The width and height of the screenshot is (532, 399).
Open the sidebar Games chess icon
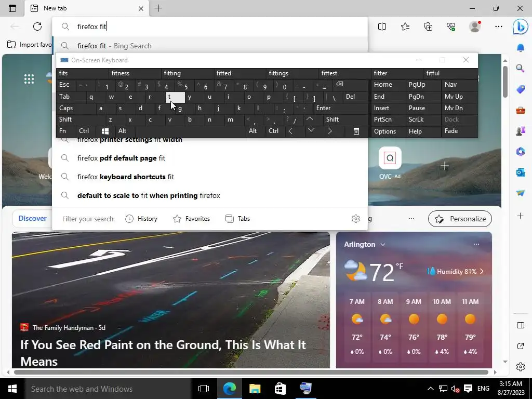tap(520, 130)
